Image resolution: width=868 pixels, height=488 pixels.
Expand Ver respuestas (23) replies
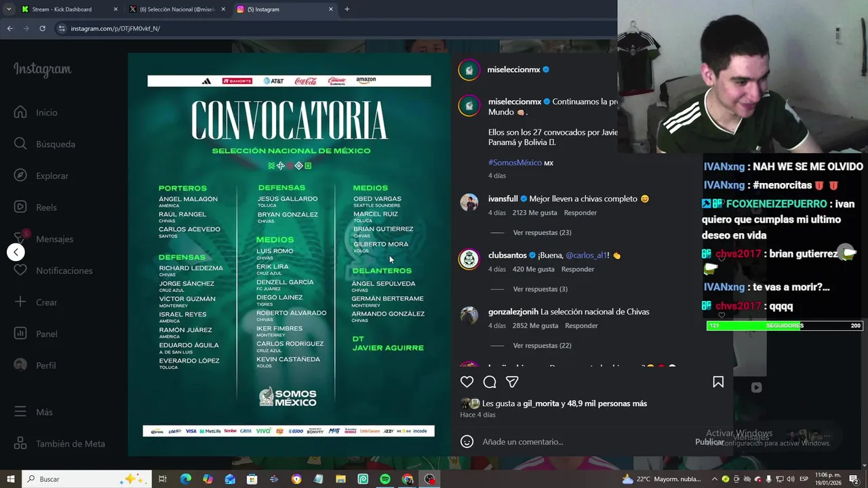tap(542, 232)
